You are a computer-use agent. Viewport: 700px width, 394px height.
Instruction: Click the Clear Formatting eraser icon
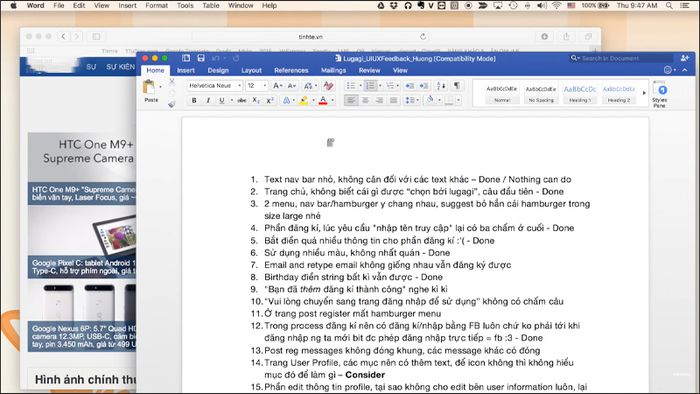pos(328,86)
